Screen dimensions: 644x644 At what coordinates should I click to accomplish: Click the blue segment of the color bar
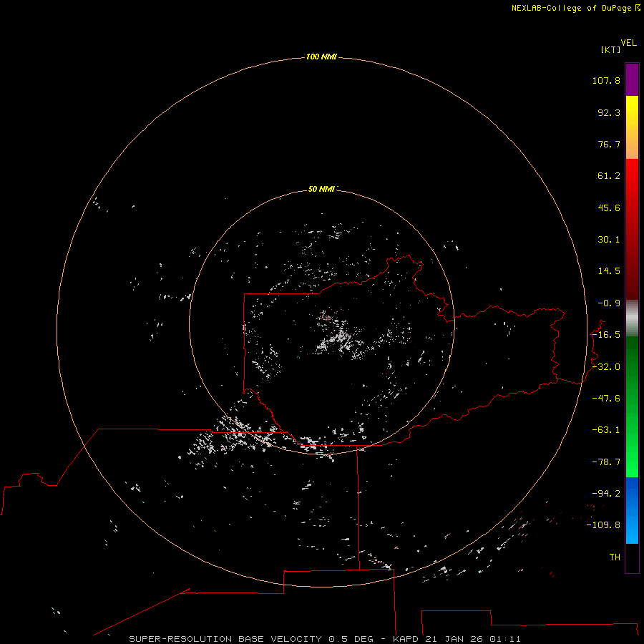click(x=632, y=510)
